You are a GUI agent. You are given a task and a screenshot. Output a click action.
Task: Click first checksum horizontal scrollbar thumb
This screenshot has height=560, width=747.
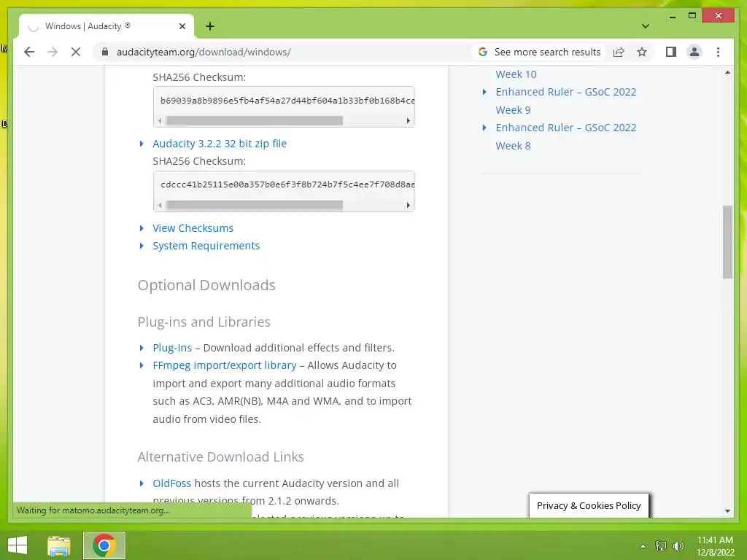point(255,120)
